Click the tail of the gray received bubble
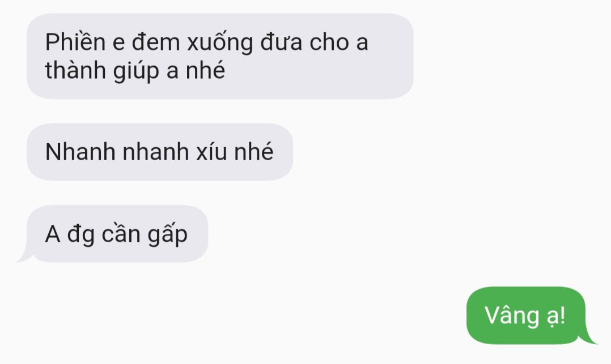This screenshot has width=611, height=364. 26,255
